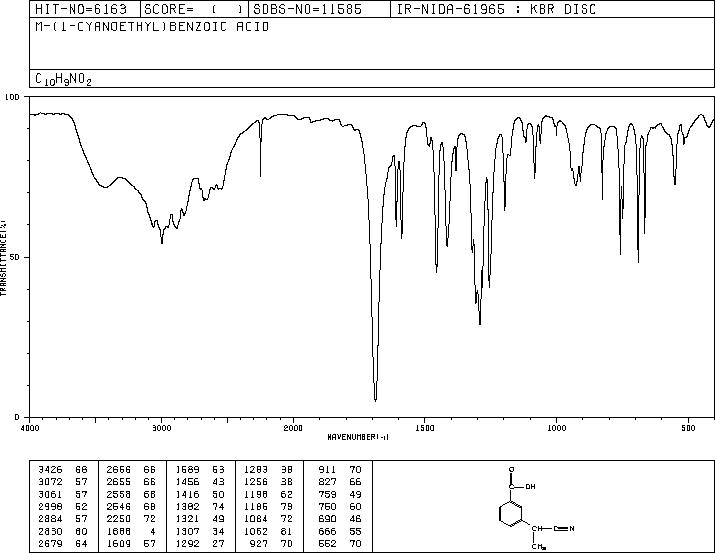Click peak value 827 in table

coord(327,482)
